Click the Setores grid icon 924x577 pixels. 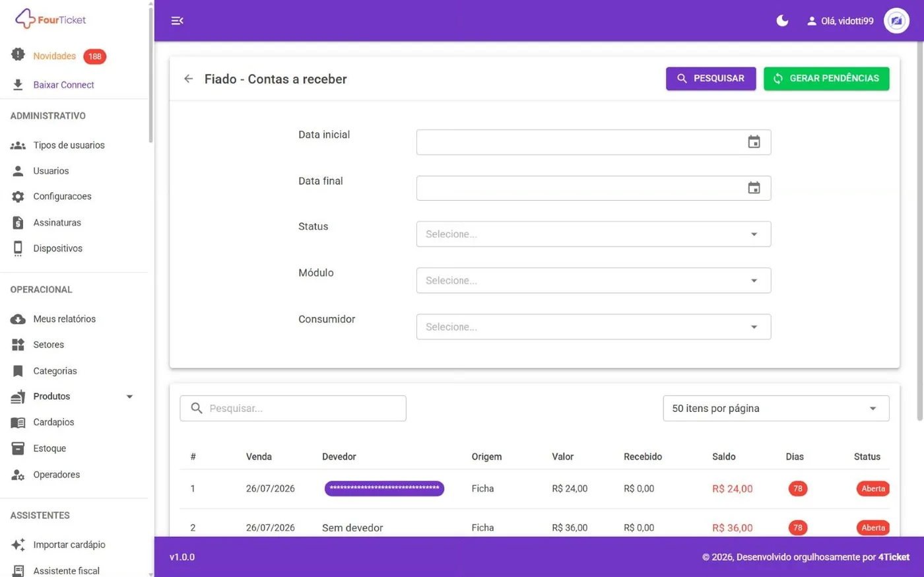point(18,345)
